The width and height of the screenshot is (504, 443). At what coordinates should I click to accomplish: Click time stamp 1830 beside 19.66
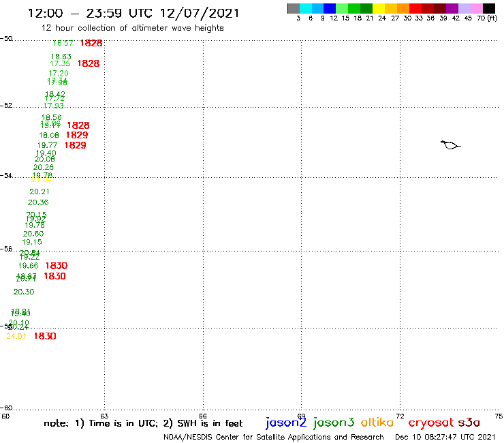click(57, 266)
